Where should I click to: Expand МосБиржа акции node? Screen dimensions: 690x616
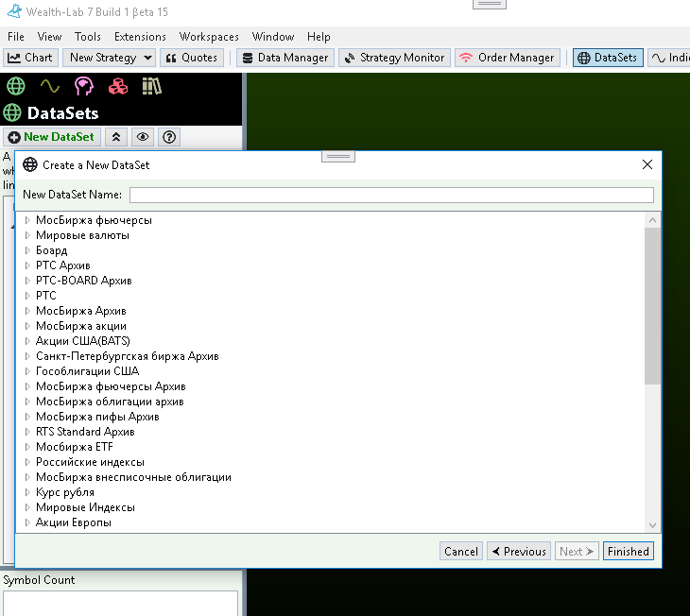click(x=27, y=326)
